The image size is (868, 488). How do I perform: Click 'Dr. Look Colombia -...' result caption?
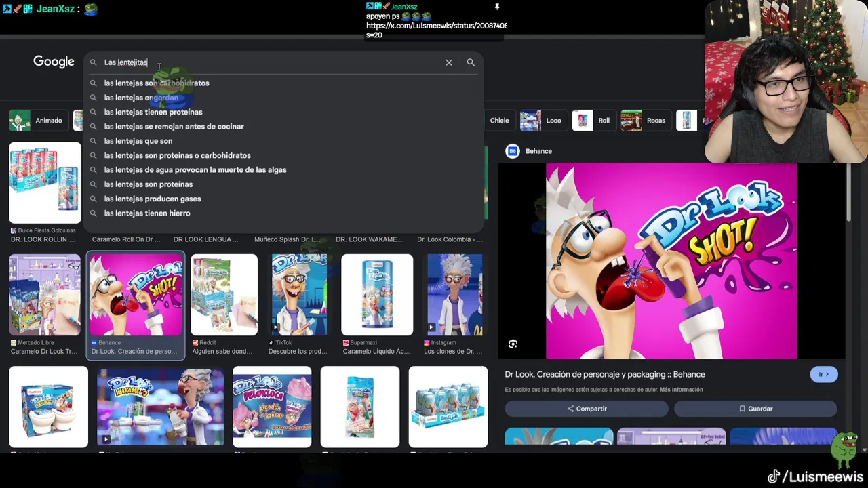pos(450,239)
